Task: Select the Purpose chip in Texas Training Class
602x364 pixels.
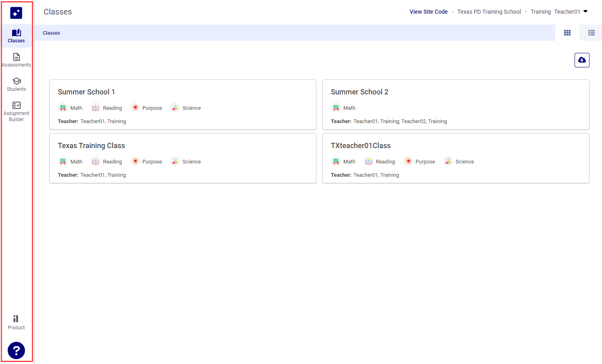Action: (146, 161)
